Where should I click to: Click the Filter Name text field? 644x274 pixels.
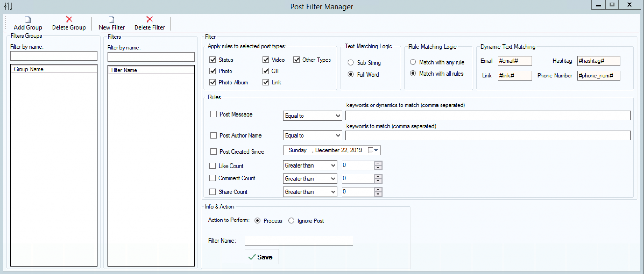(299, 241)
